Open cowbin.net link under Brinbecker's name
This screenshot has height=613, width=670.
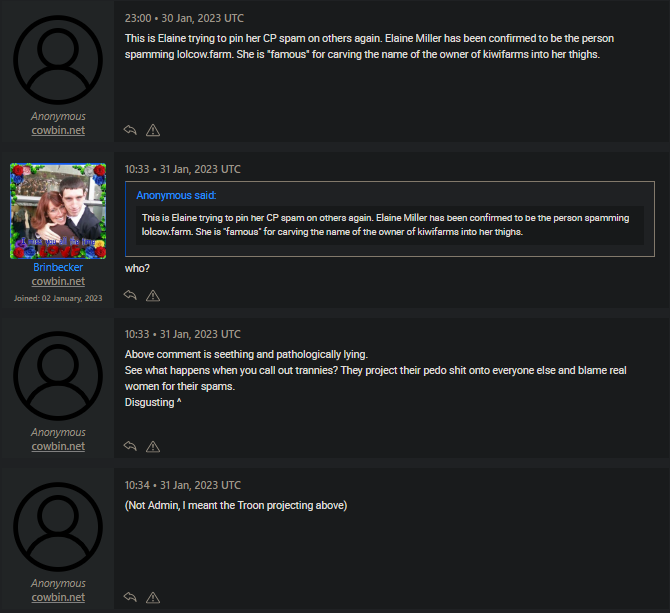(58, 282)
